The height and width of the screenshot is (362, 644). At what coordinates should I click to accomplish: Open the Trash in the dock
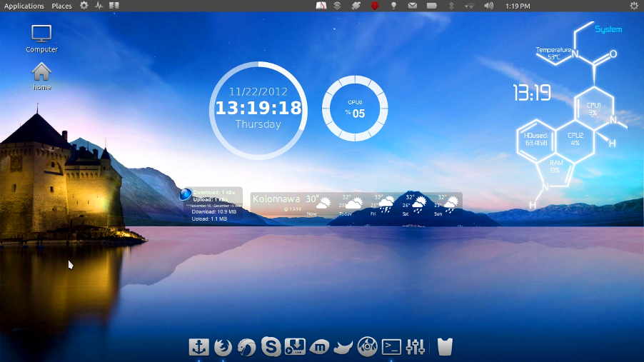445,347
